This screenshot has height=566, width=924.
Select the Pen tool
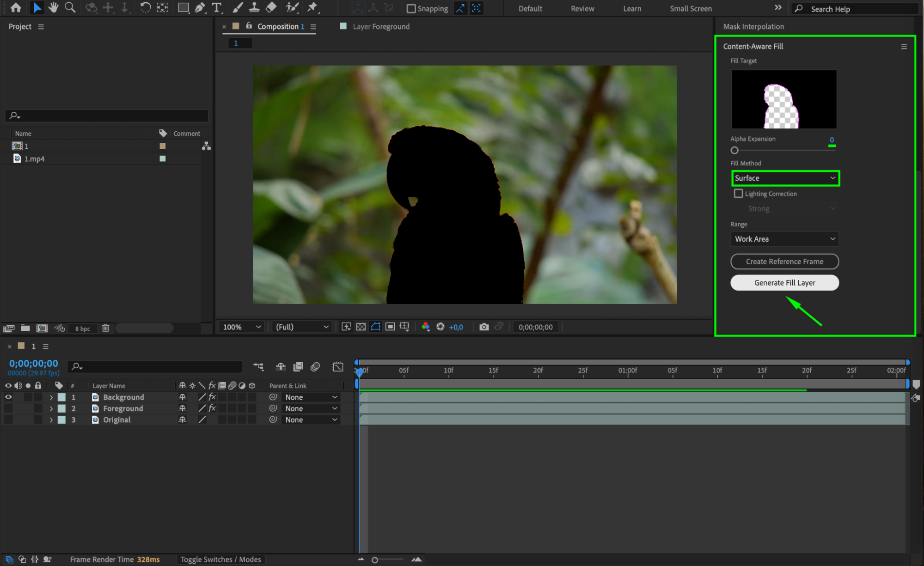tap(200, 7)
